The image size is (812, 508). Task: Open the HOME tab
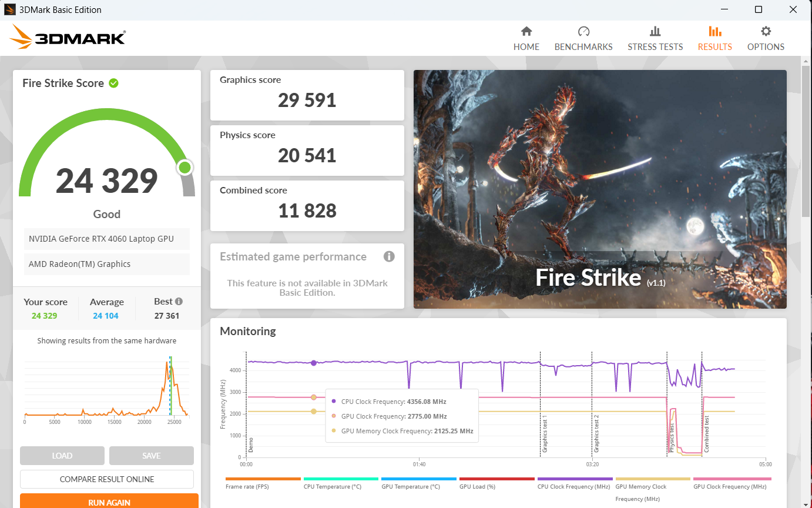click(526, 39)
